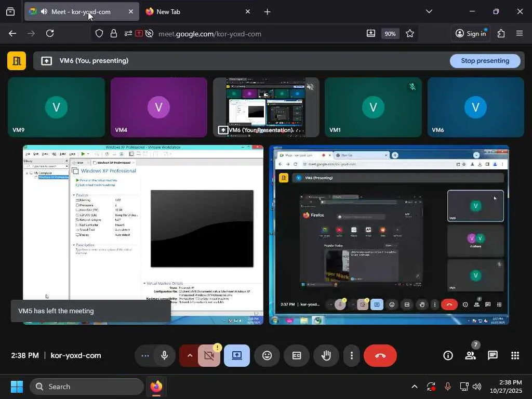Click the screen sharing indicator in address bar
Image resolution: width=532 pixels, height=399 pixels.
coord(139,34)
